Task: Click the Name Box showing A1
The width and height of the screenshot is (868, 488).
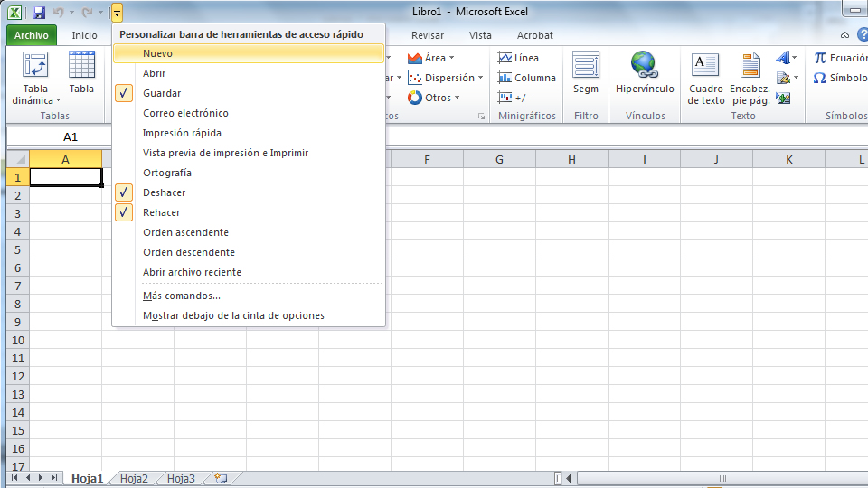Action: [71, 136]
